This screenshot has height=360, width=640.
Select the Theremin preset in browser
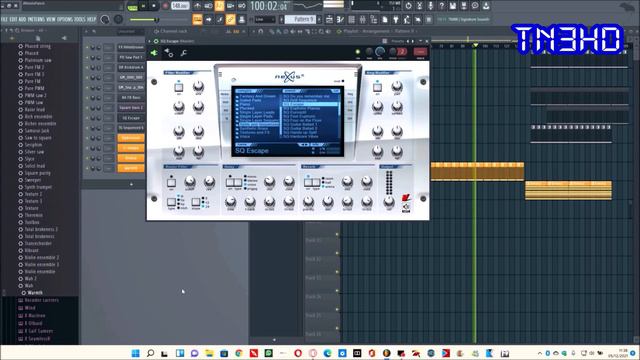click(33, 215)
